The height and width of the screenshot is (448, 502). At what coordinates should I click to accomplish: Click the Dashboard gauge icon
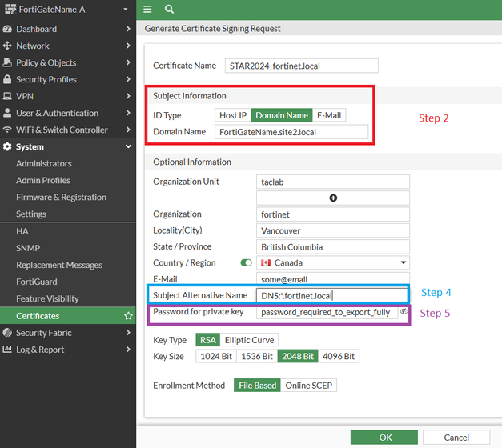pos(7,29)
